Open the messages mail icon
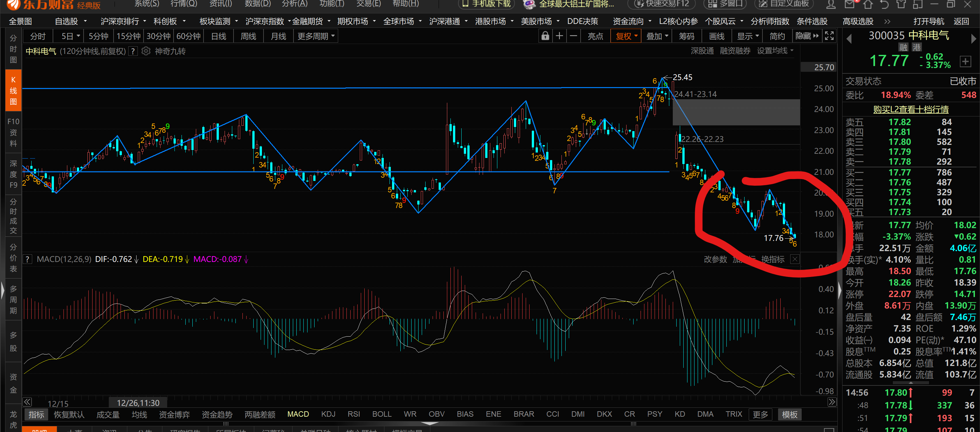 pyautogui.click(x=850, y=4)
